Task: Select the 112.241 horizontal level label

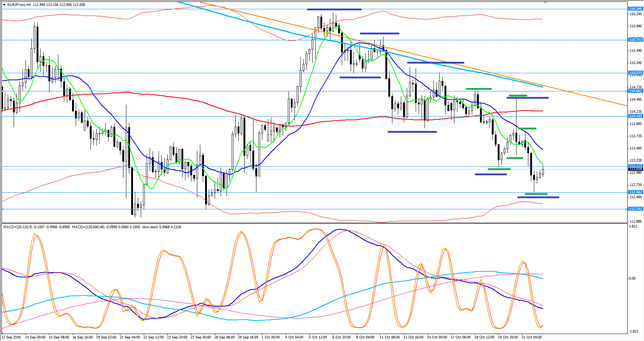Action: click(636, 209)
